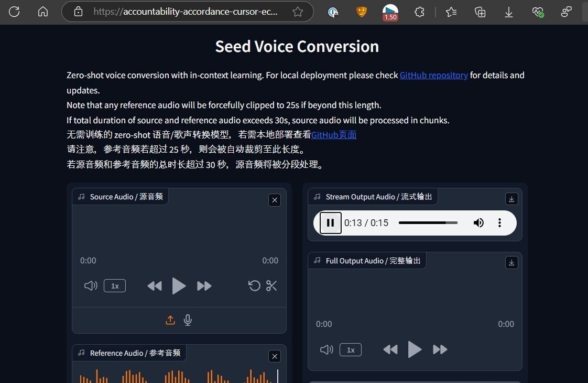Change Source Audio playback speed from 1x
Viewport: 588px width, 383px height.
pyautogui.click(x=115, y=286)
